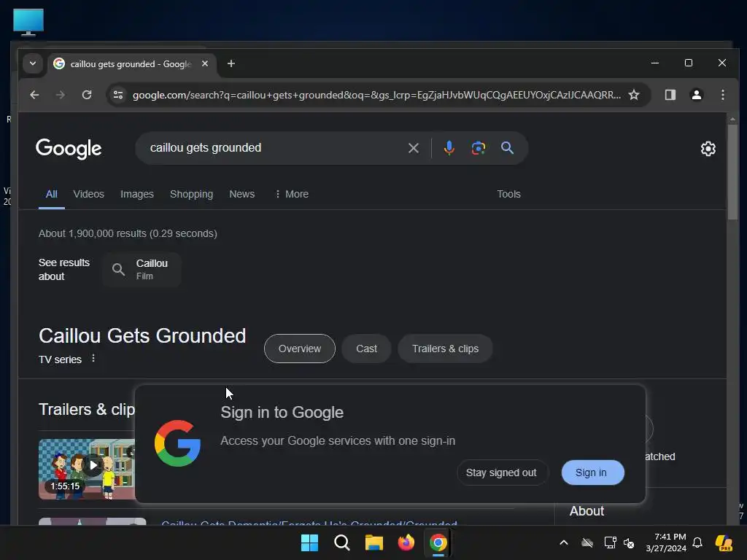Search by image with the Lens icon
This screenshot has width=747, height=560.
479,148
